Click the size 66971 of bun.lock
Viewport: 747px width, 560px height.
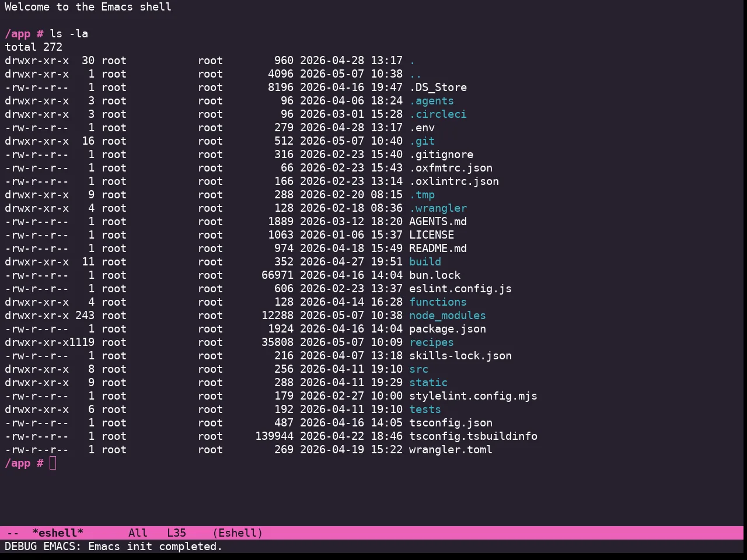[278, 275]
